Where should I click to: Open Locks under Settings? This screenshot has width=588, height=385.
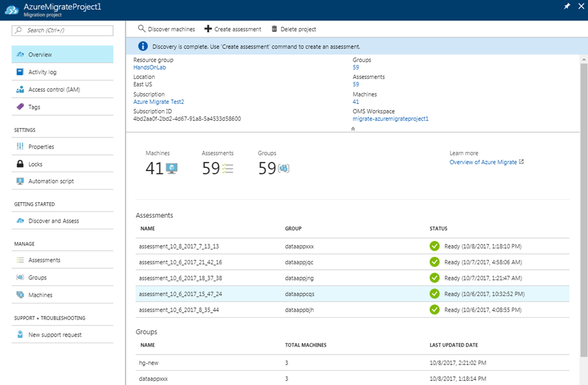[x=62, y=164]
